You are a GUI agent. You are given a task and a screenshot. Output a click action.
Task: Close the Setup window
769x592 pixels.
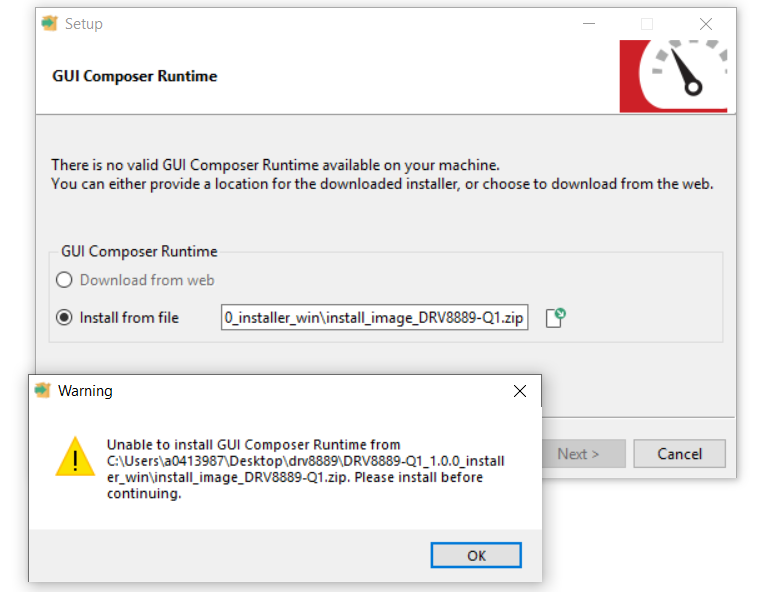(x=706, y=24)
